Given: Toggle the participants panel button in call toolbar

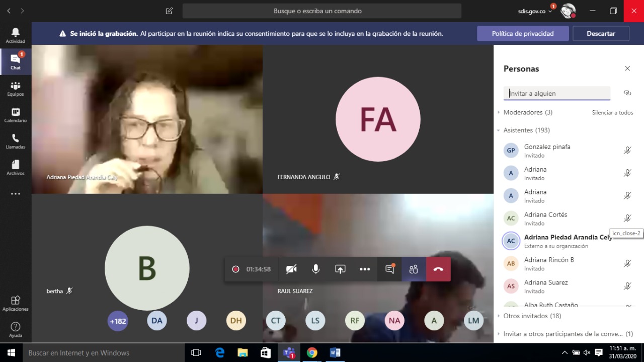Looking at the screenshot, I should (414, 269).
